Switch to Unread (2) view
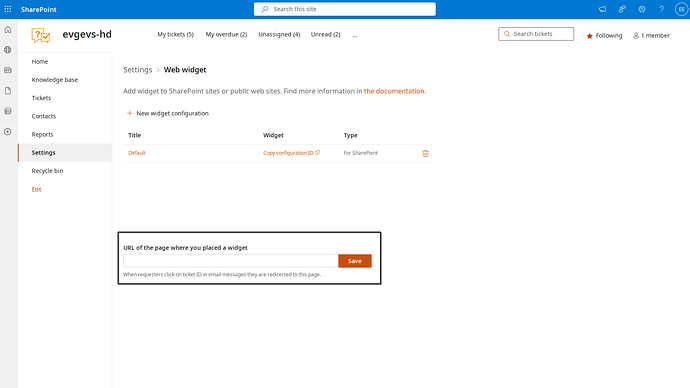The image size is (690, 388). pyautogui.click(x=325, y=34)
